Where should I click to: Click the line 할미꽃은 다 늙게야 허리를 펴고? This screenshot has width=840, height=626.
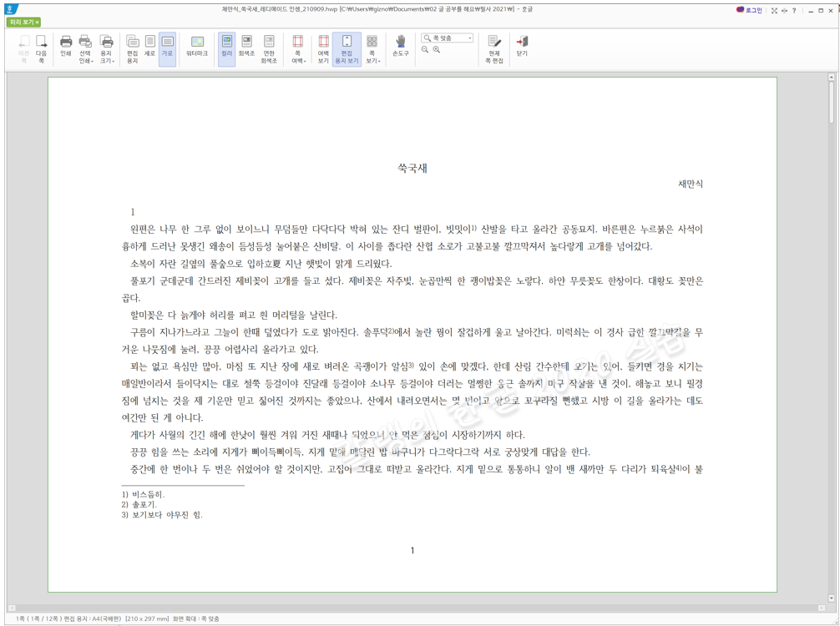tap(234, 315)
